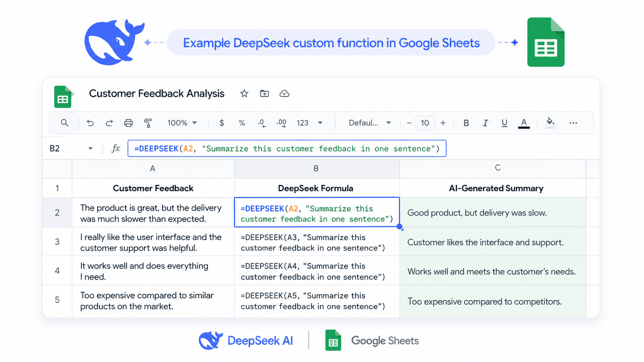Select cell containing =DEEPSEEK(A5 formula
This screenshot has height=362, width=644.
pyautogui.click(x=317, y=301)
